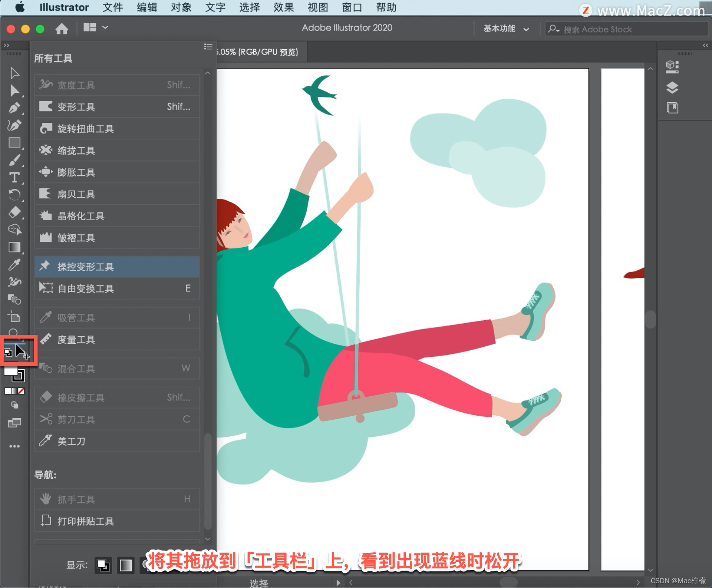Click the Home button

[62, 29]
